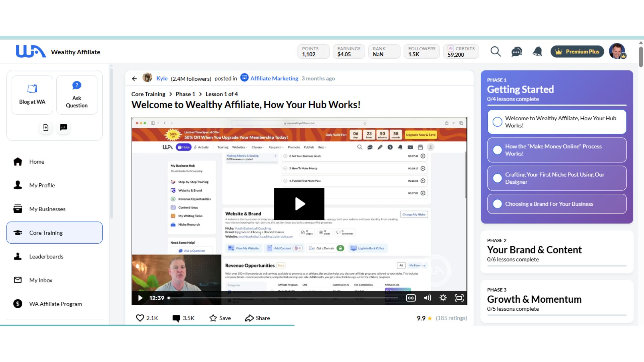
Task: Open Leaderboards in the sidebar
Action: 54,256
